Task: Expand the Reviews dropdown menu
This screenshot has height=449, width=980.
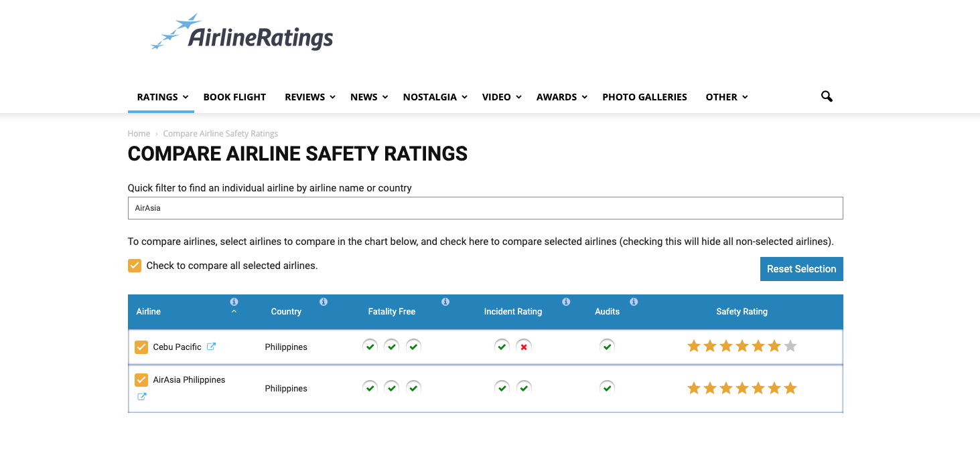Action: (x=309, y=97)
